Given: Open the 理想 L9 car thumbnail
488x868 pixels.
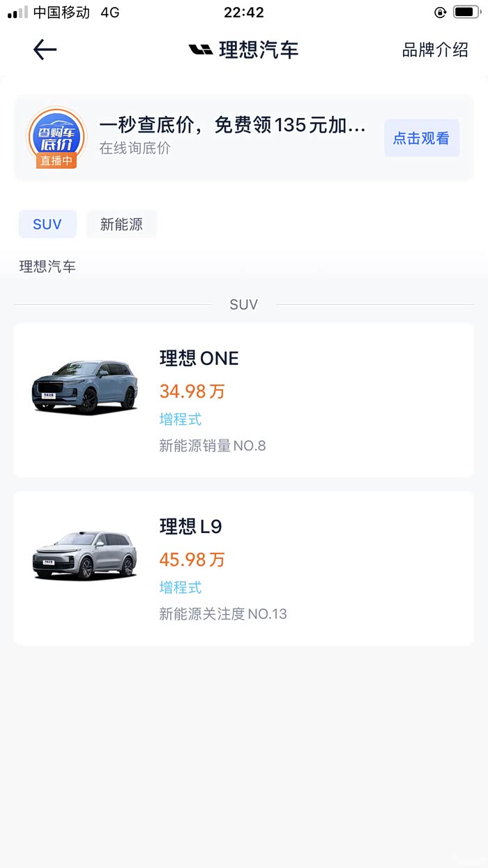Looking at the screenshot, I should [84, 555].
